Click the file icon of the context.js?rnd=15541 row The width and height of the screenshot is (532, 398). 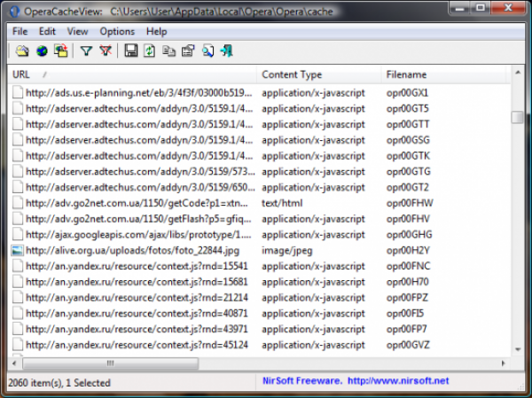pyautogui.click(x=18, y=266)
